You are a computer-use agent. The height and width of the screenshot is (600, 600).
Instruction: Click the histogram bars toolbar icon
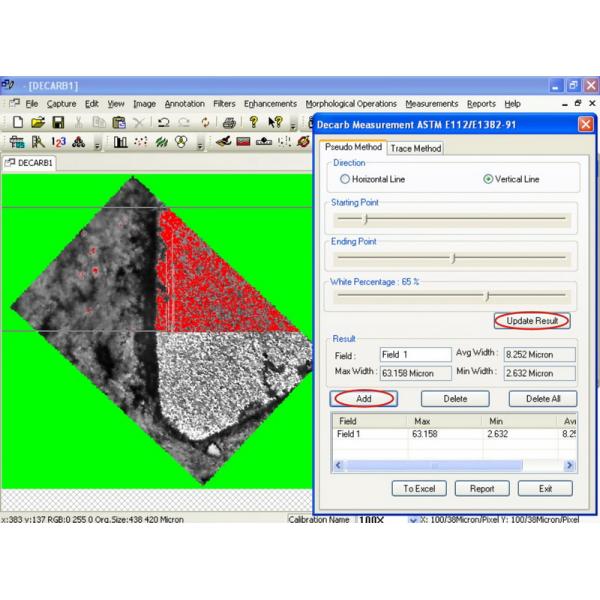click(x=120, y=143)
